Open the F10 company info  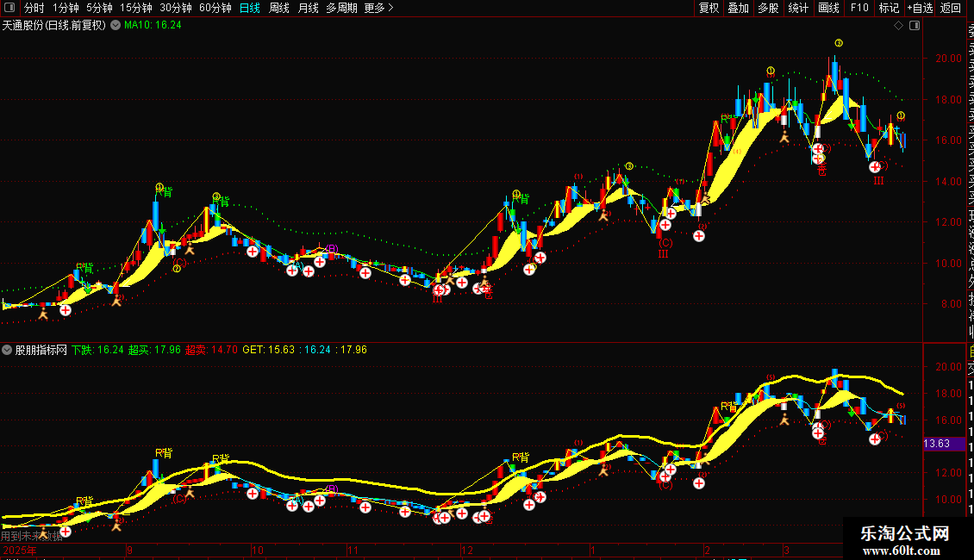[x=859, y=8]
